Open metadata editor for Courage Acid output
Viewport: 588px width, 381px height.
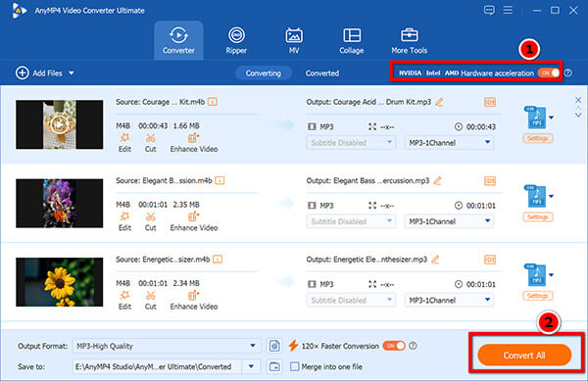(x=490, y=102)
